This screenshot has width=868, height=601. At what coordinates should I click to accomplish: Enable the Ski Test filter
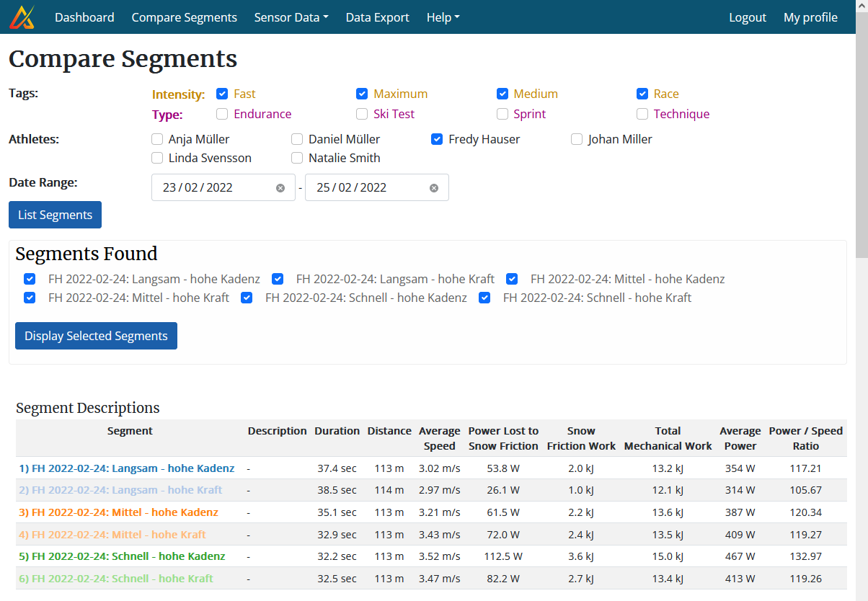(x=361, y=113)
